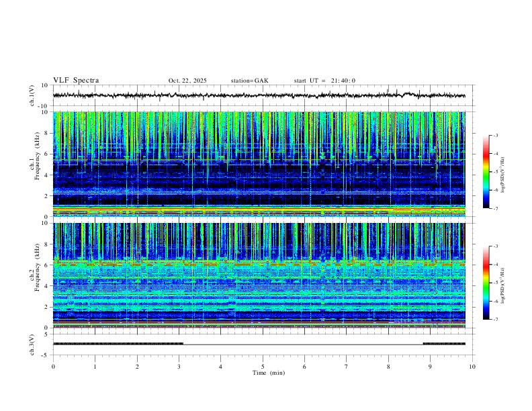Click the "-3" tick on the lower color bar
Image resolution: width=532 pixels, height=411 pixels.
[496, 246]
